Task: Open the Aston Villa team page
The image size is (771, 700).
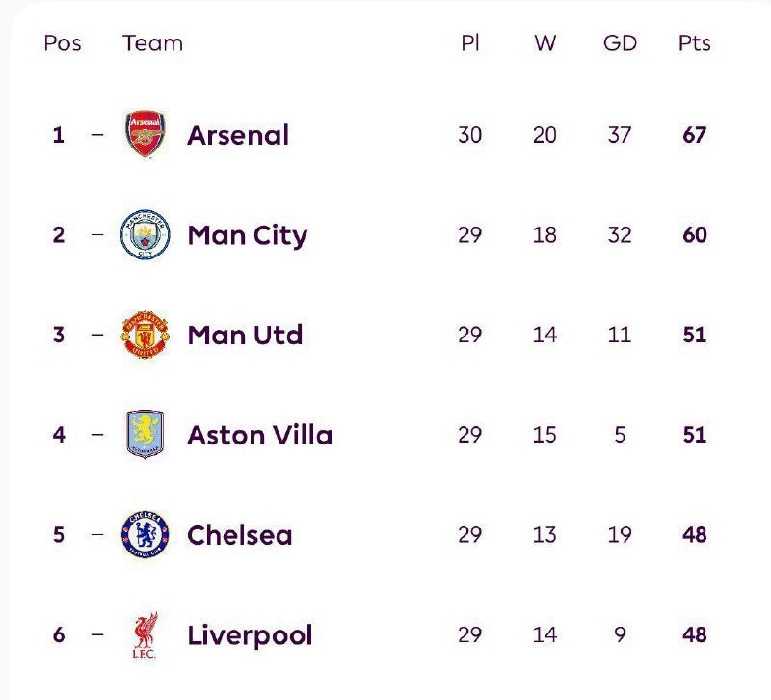Action: click(260, 435)
